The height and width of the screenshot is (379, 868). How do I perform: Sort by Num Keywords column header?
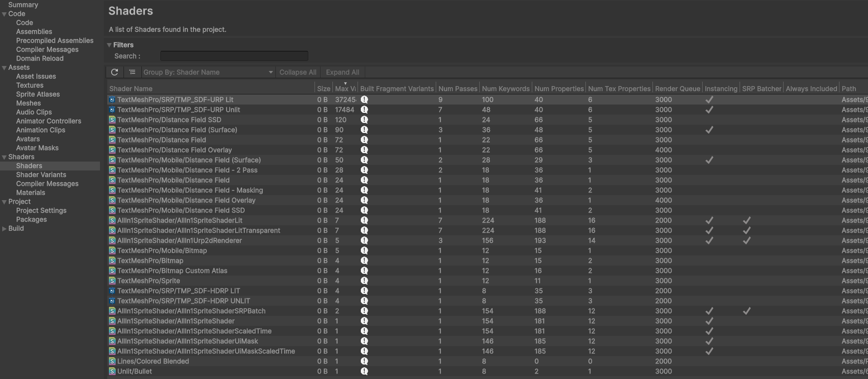505,88
